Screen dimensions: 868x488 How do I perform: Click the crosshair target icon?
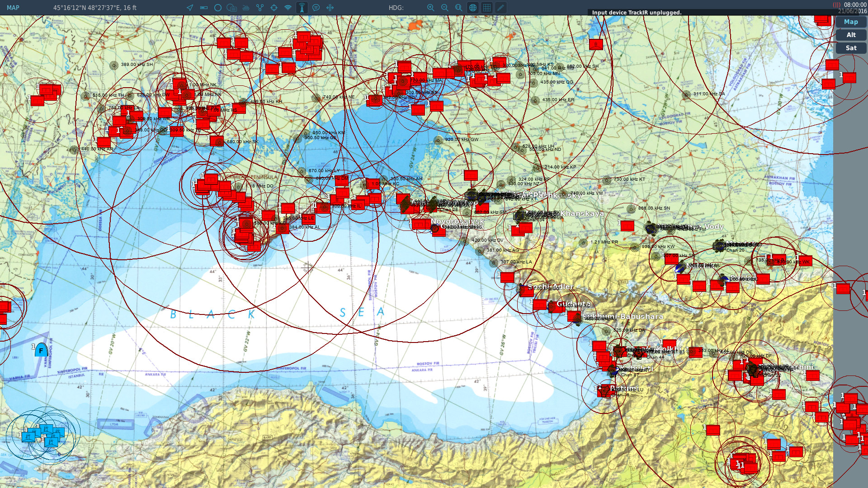[x=274, y=8]
